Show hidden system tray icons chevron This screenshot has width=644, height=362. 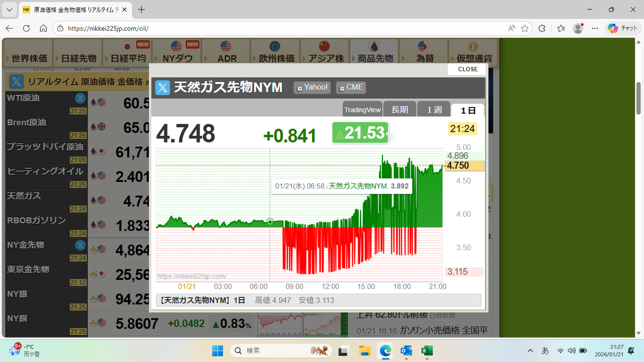[530, 350]
